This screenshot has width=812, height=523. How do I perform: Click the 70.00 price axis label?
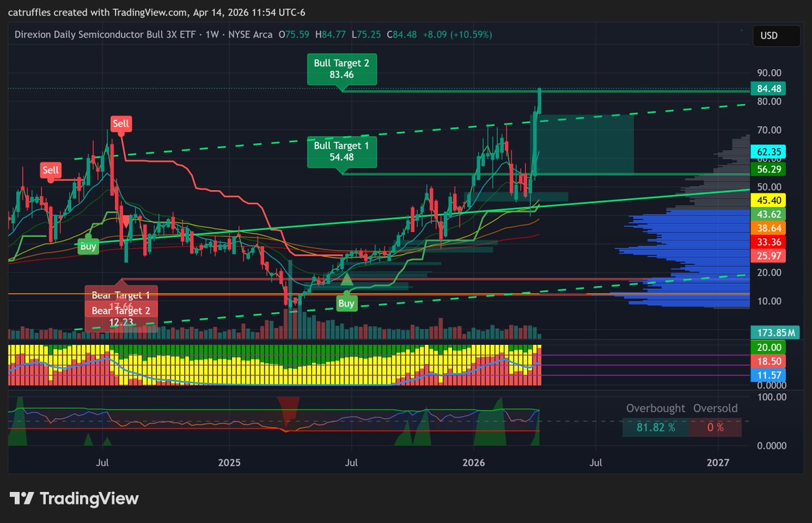769,130
